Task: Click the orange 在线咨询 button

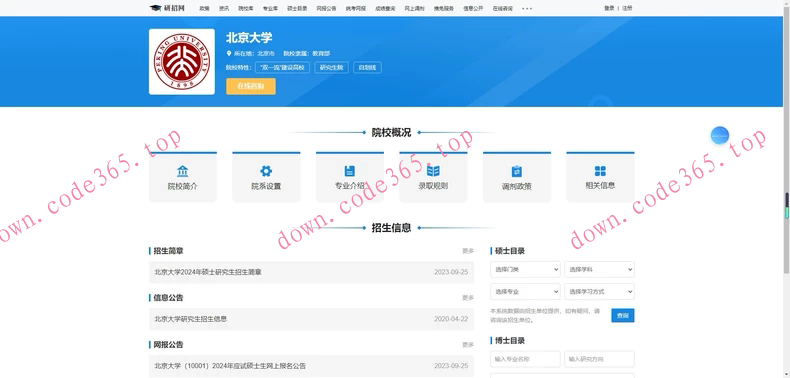Action: click(251, 86)
